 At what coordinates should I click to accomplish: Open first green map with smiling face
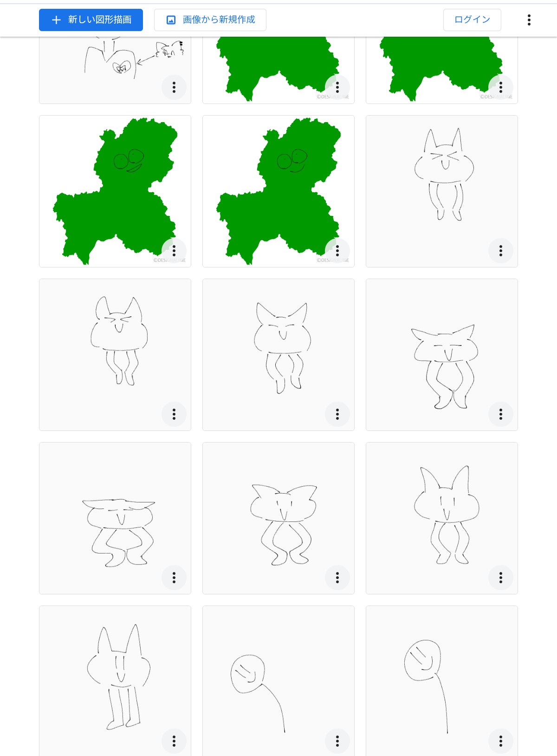click(115, 191)
